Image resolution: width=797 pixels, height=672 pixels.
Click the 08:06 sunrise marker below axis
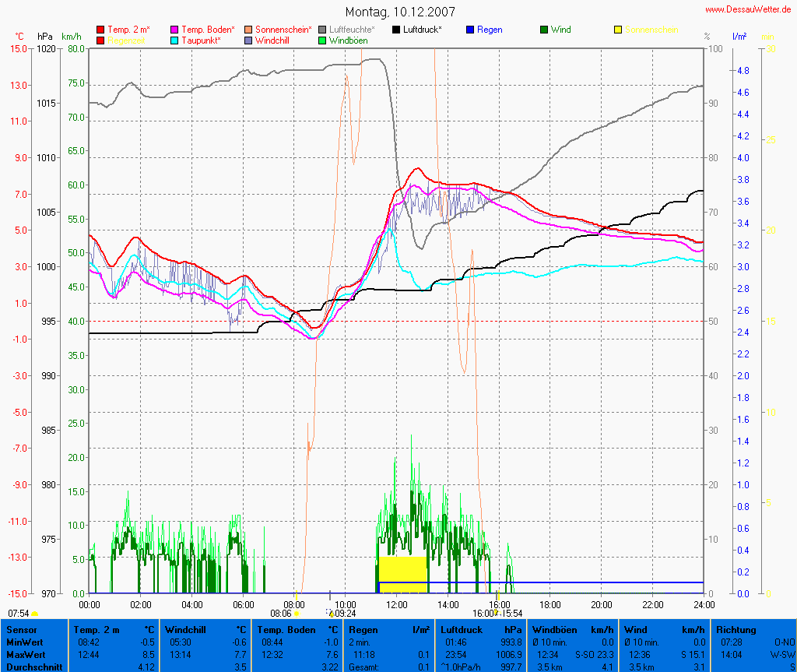[281, 614]
